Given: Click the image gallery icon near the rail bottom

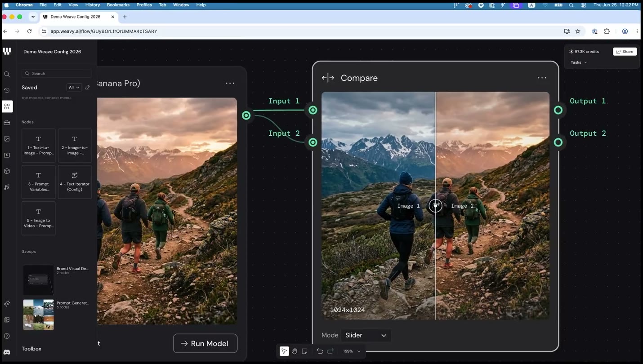Looking at the screenshot, I should [7, 320].
